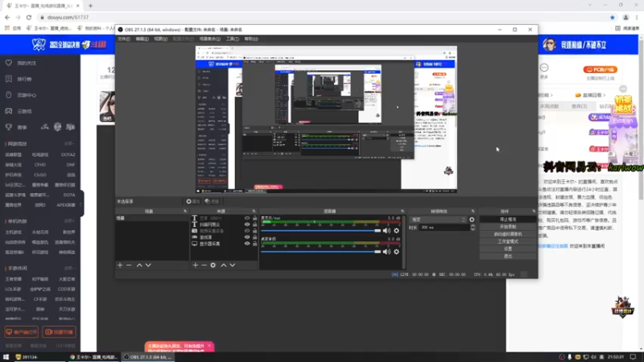Screen dimensions: 644x362
Task: Adjust the microphone/Aux volume slider
Action: coord(320,231)
